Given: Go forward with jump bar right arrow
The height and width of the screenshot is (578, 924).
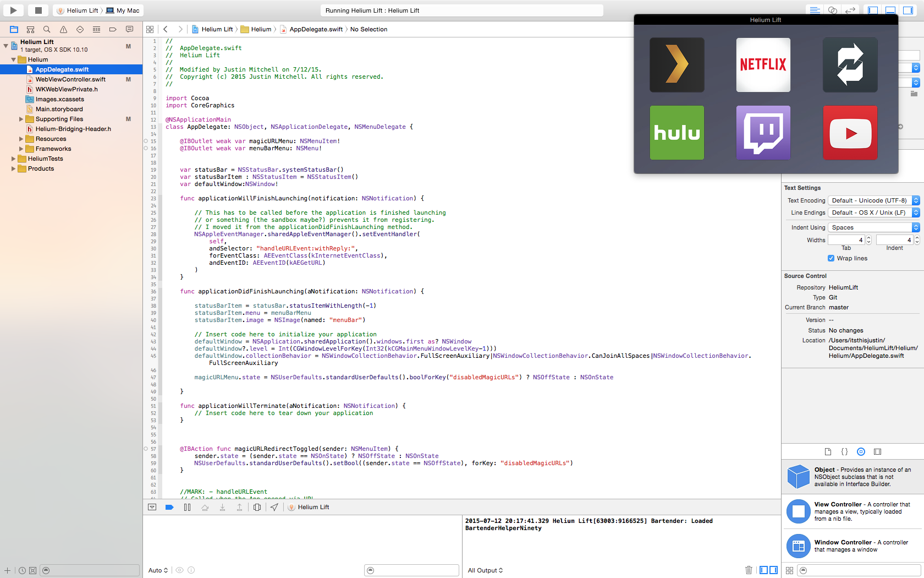Looking at the screenshot, I should (x=180, y=29).
